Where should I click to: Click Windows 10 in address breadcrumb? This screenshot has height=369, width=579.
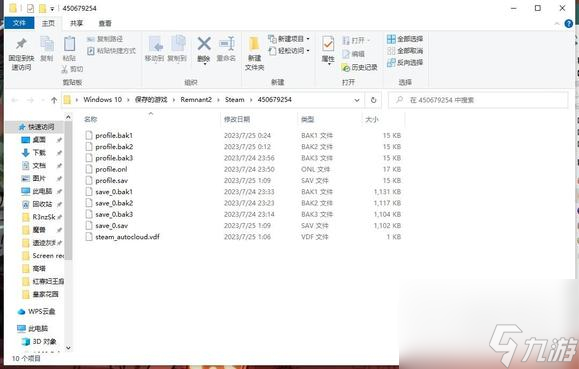[x=102, y=99]
